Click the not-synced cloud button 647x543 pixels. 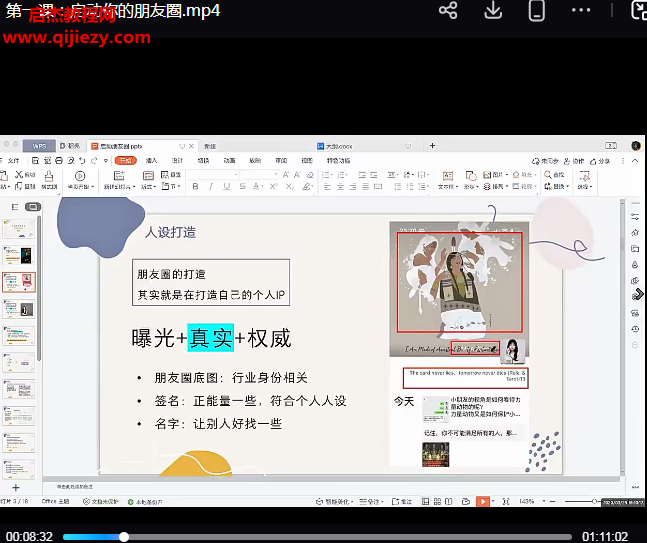tap(545, 161)
